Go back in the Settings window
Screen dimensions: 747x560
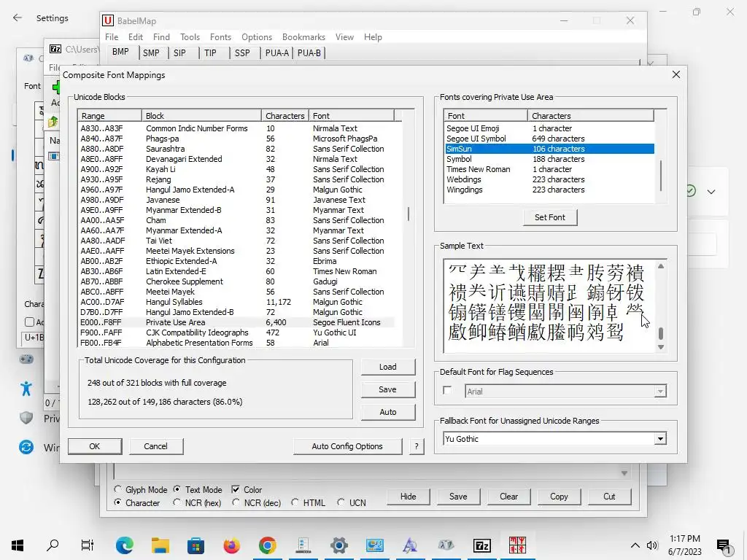coord(18,18)
